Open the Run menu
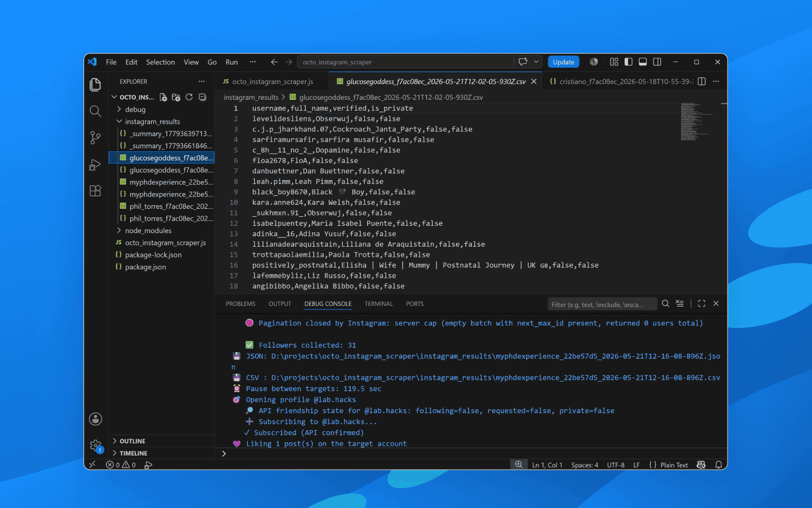The width and height of the screenshot is (812, 508). 232,62
